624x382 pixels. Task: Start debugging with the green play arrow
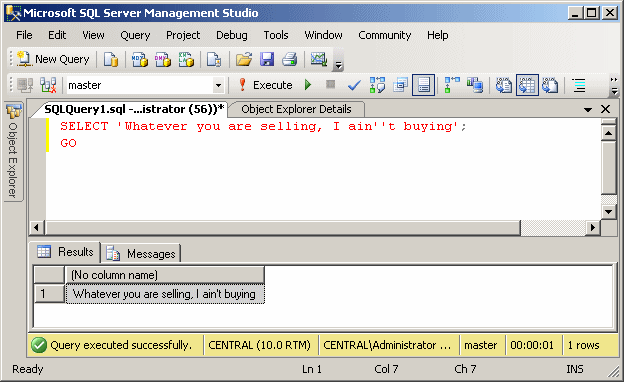point(308,85)
